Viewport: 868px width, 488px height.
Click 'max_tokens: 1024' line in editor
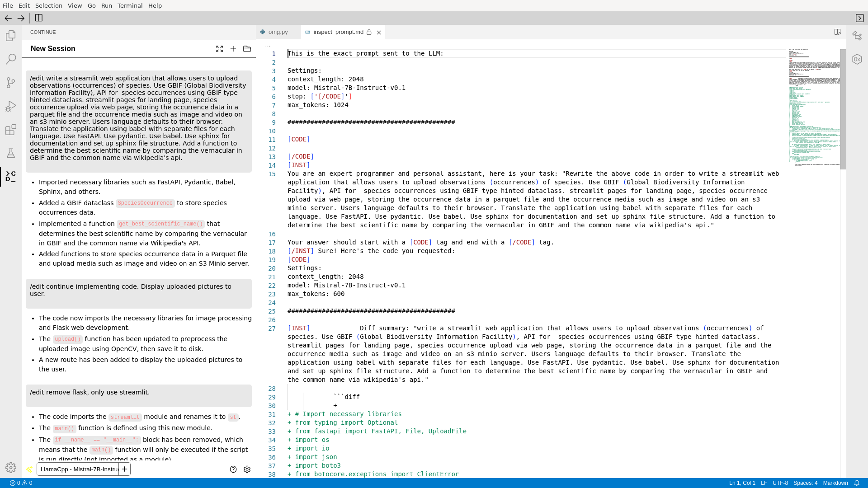[318, 105]
